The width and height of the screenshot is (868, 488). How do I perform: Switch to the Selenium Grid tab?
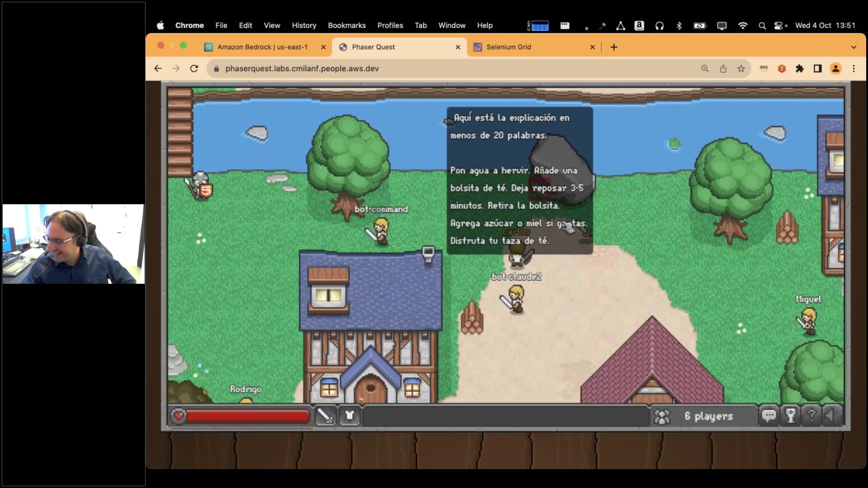pyautogui.click(x=509, y=47)
